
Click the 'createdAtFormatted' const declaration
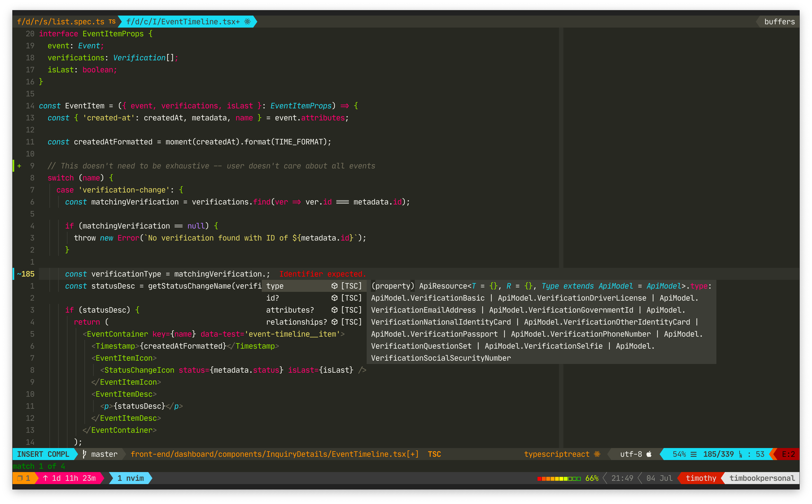coord(189,142)
